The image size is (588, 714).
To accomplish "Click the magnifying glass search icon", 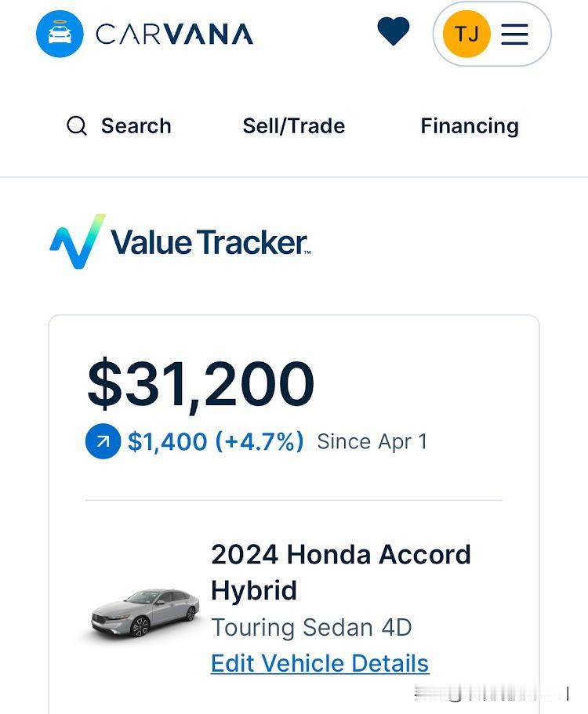I will (77, 125).
